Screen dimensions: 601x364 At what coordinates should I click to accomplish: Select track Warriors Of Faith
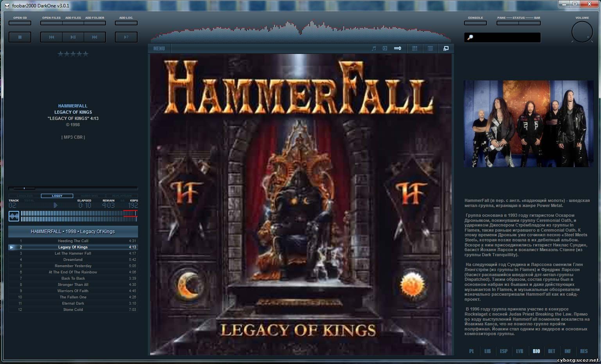[x=73, y=291]
